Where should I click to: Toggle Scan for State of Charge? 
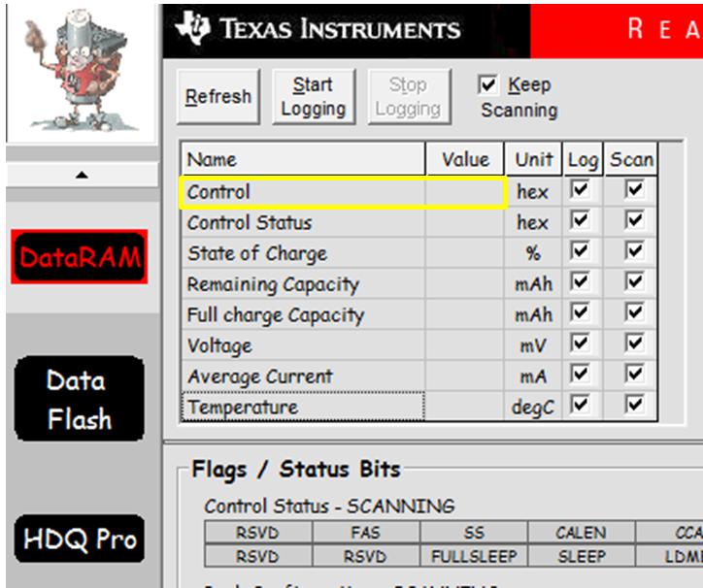coord(634,250)
